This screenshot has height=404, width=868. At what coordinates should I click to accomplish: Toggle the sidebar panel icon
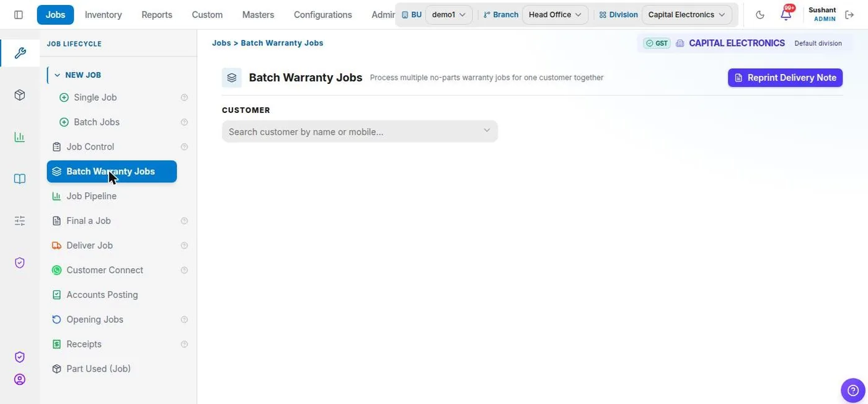(x=19, y=15)
